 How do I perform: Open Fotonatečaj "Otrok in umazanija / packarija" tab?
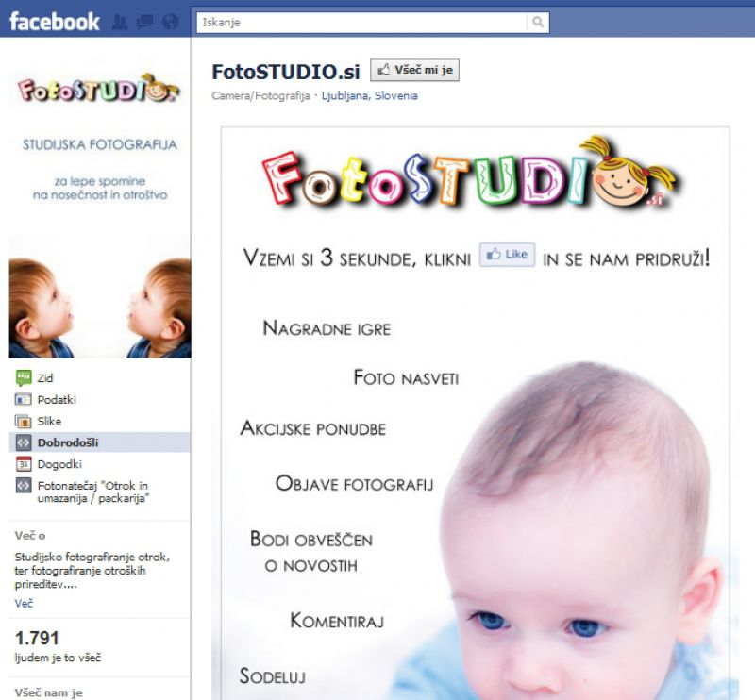click(x=93, y=492)
